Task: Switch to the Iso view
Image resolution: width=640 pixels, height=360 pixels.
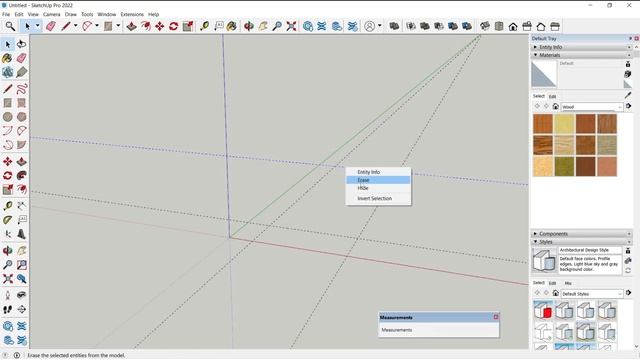Action: 485,26
